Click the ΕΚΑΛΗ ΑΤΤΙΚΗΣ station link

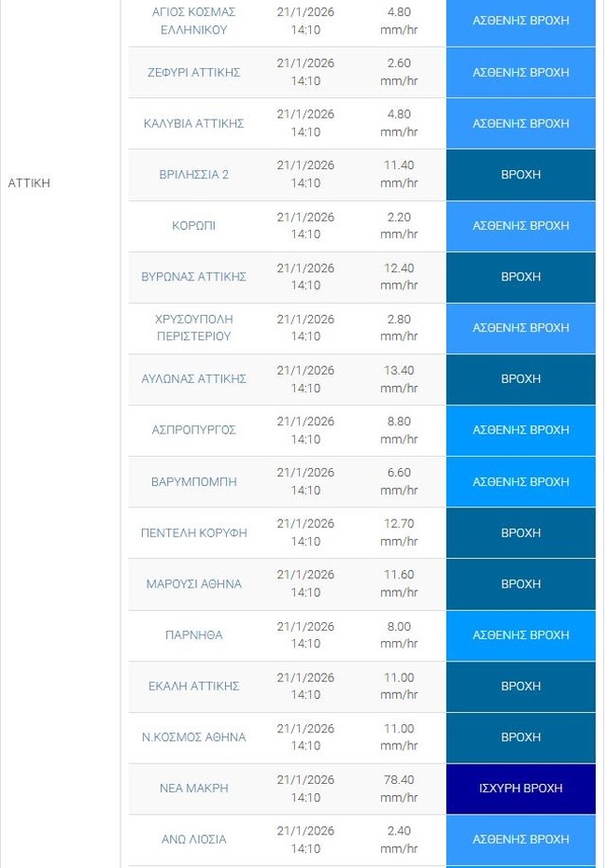coord(193,686)
